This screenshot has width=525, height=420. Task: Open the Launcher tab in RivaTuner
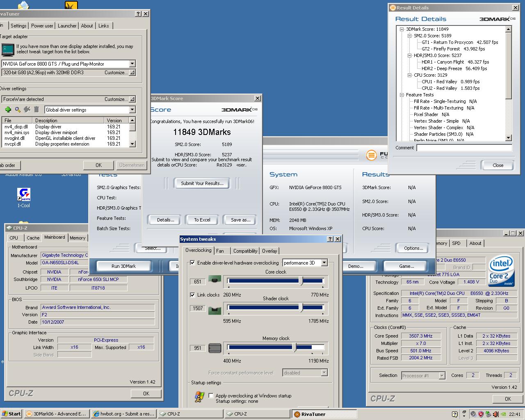click(x=67, y=26)
